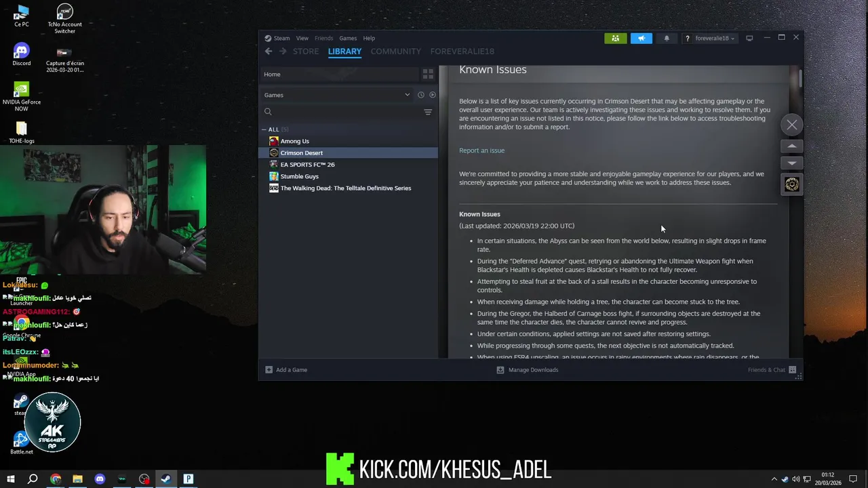The image size is (868, 488).
Task: Click the library search magnifier icon
Action: click(268, 112)
